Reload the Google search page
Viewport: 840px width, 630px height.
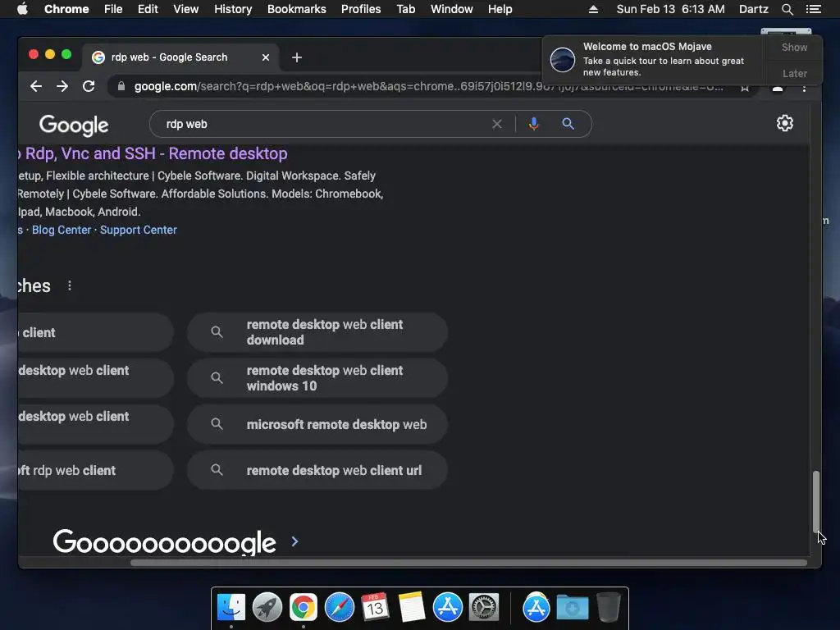coord(89,86)
